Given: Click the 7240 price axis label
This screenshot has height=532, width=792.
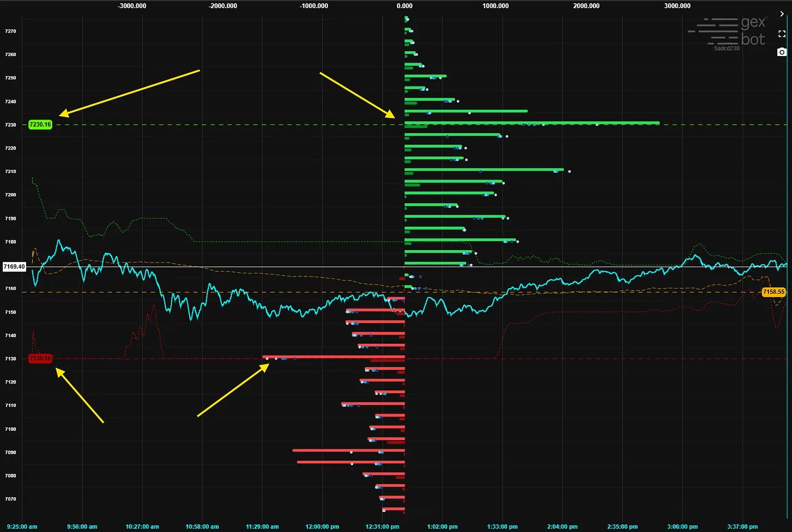Looking at the screenshot, I should [x=10, y=101].
